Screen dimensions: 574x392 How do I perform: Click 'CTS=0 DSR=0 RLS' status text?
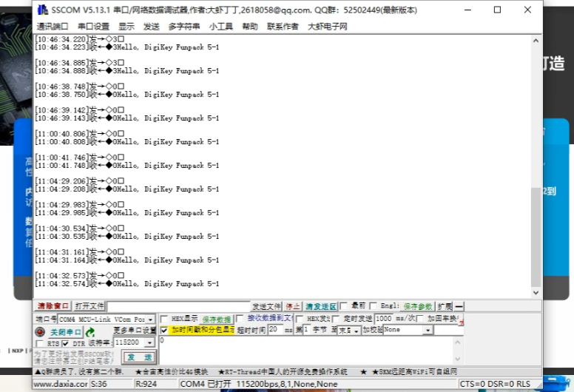(495, 384)
